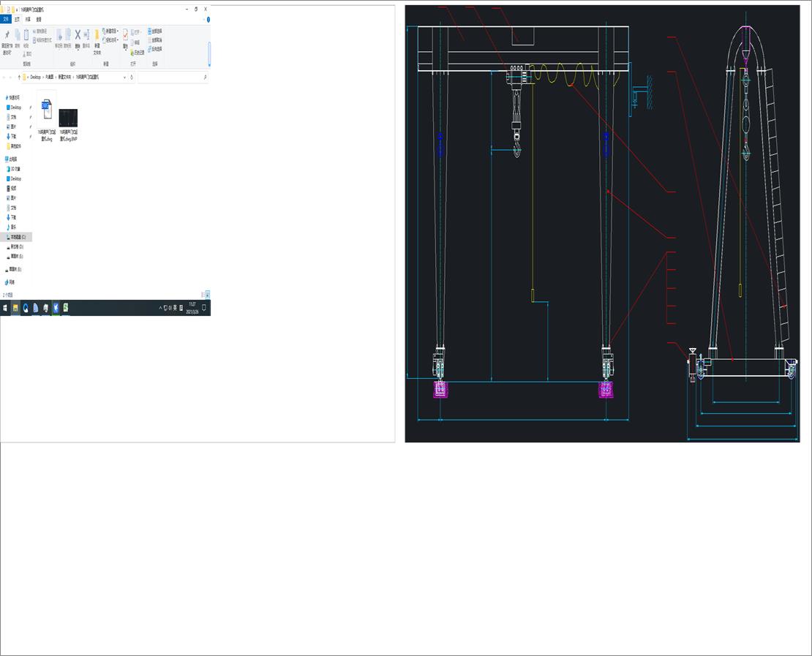Open the File (文件) ribbon tab

[6, 20]
